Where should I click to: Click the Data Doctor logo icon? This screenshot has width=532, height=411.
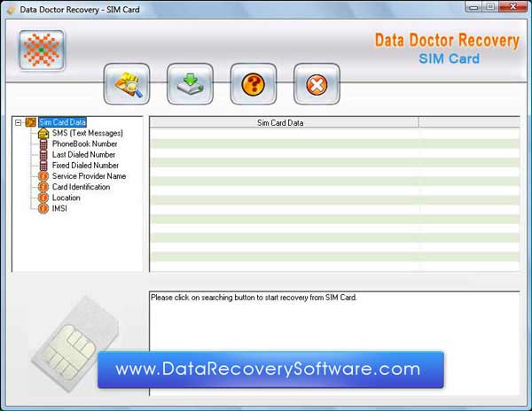[x=42, y=50]
